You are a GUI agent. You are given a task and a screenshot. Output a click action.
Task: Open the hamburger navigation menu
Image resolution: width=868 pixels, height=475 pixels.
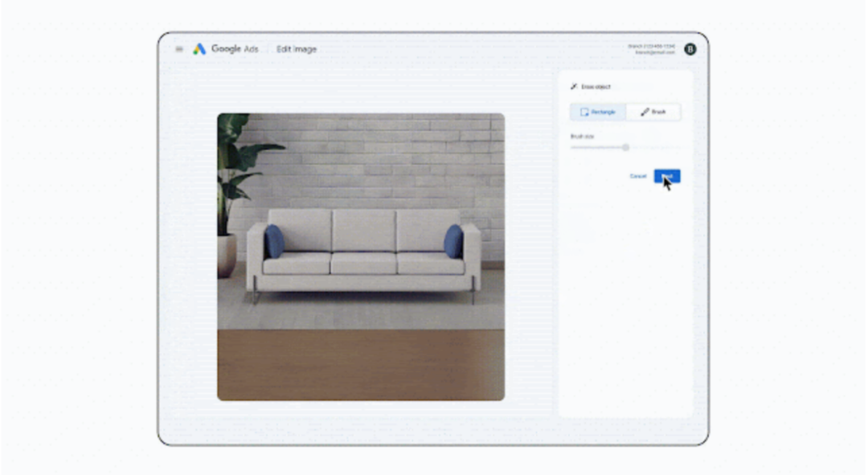(179, 49)
